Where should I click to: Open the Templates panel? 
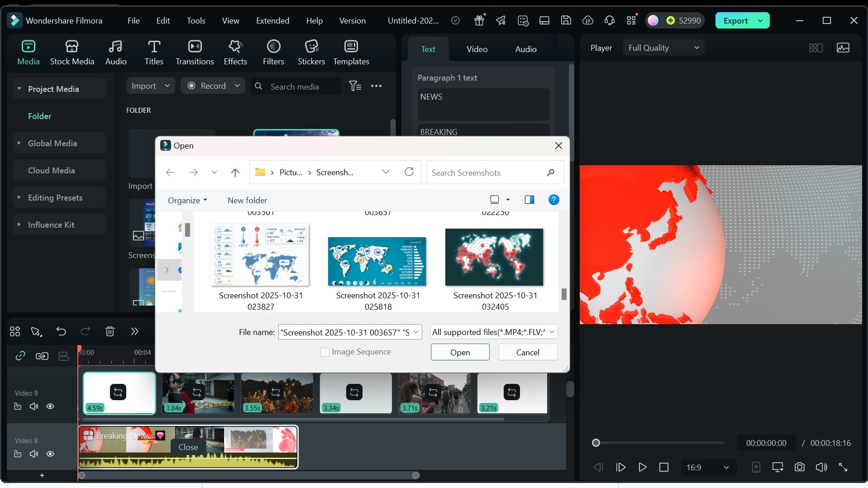tap(351, 53)
